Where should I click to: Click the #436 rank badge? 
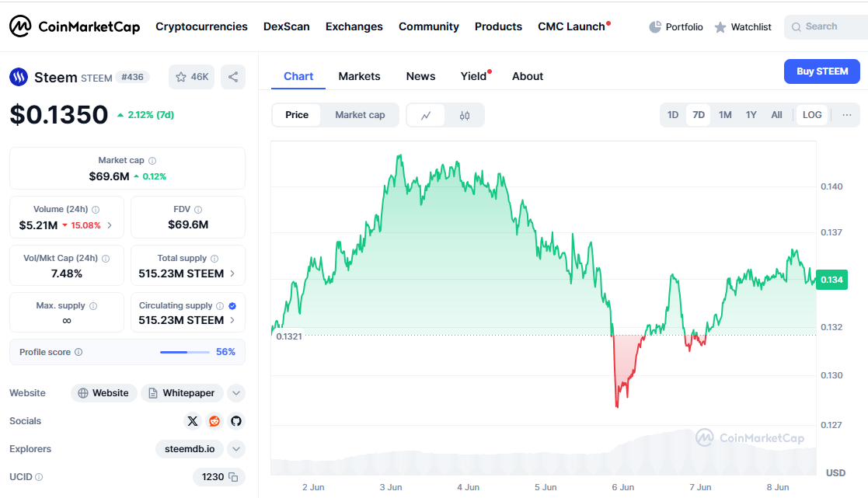pyautogui.click(x=132, y=77)
